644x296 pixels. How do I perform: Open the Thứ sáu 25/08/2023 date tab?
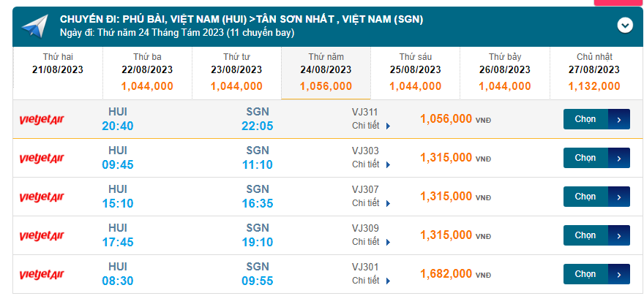(415, 72)
